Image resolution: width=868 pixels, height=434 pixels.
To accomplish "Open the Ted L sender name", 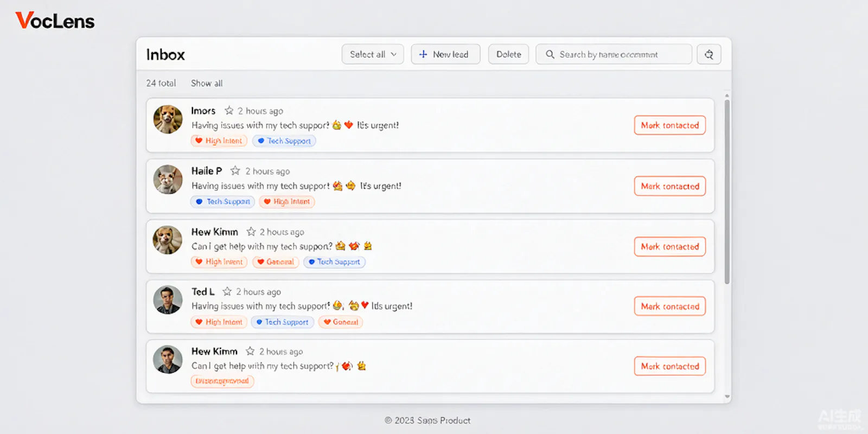I will [x=203, y=291].
